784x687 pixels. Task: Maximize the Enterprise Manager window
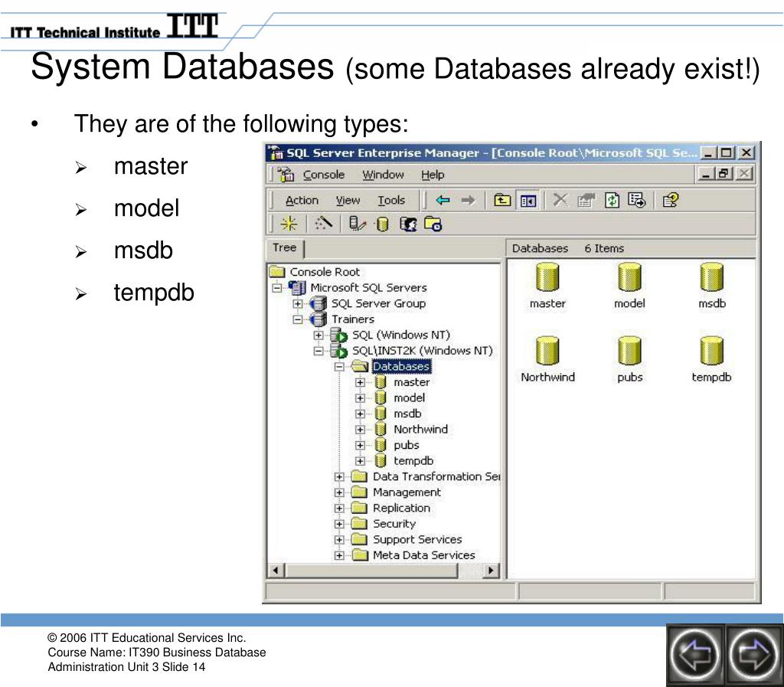[726, 152]
